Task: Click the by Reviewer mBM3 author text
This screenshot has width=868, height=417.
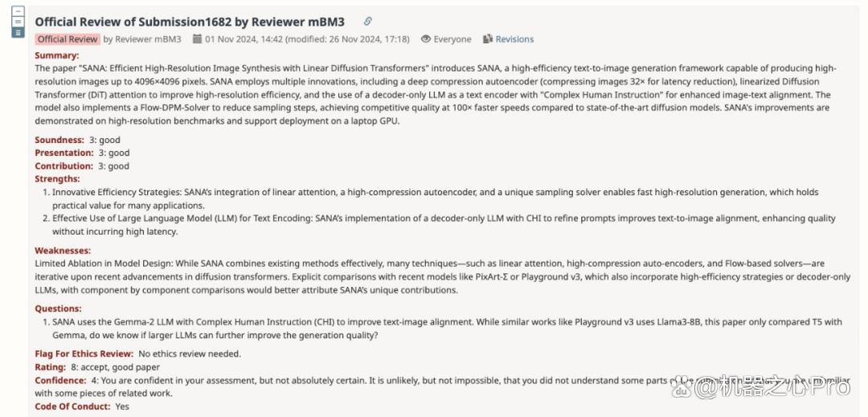Action: click(142, 39)
